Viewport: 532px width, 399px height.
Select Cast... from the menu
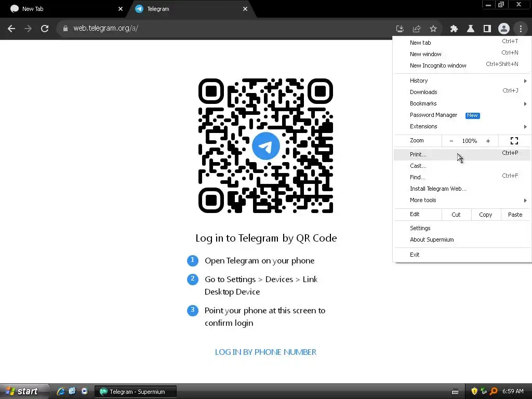click(x=462, y=166)
